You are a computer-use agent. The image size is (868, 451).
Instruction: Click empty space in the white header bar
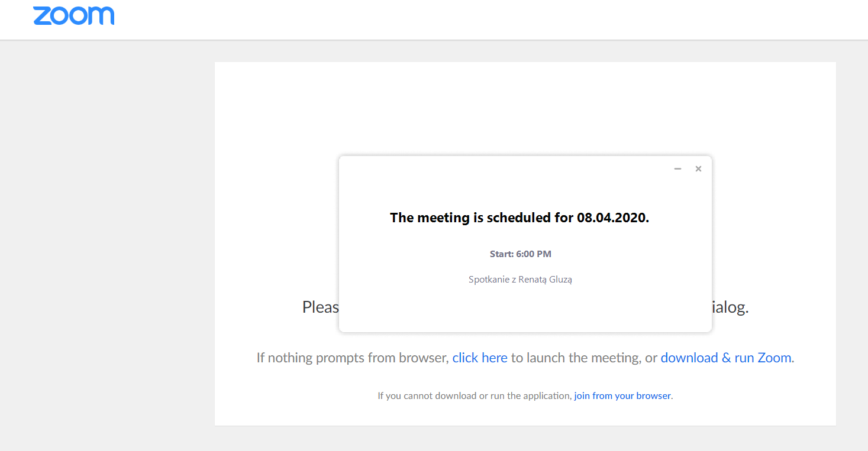click(473, 20)
